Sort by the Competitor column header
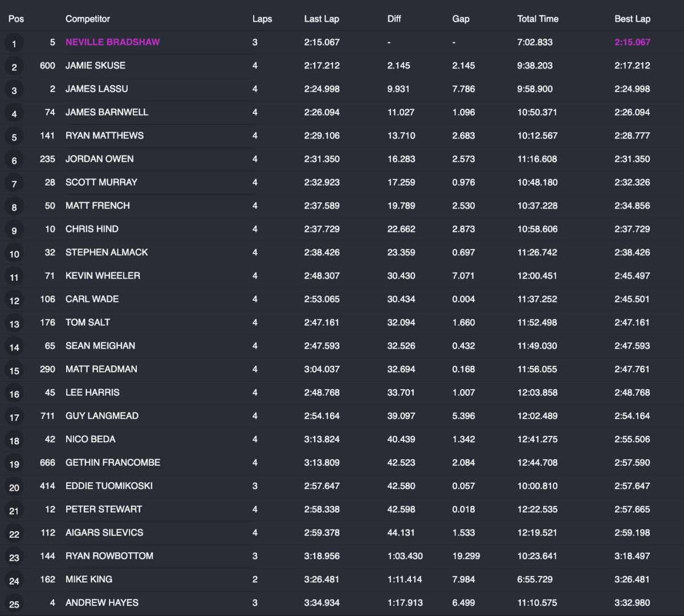 [88, 19]
